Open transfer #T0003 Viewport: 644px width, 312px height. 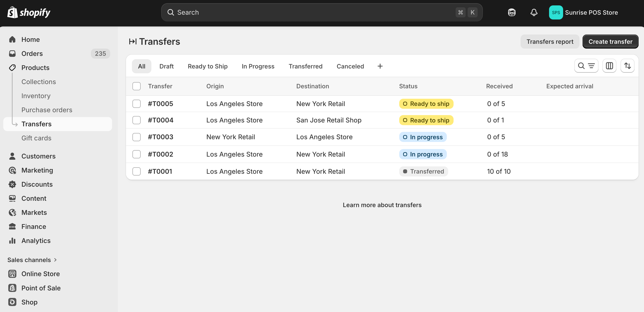(161, 137)
